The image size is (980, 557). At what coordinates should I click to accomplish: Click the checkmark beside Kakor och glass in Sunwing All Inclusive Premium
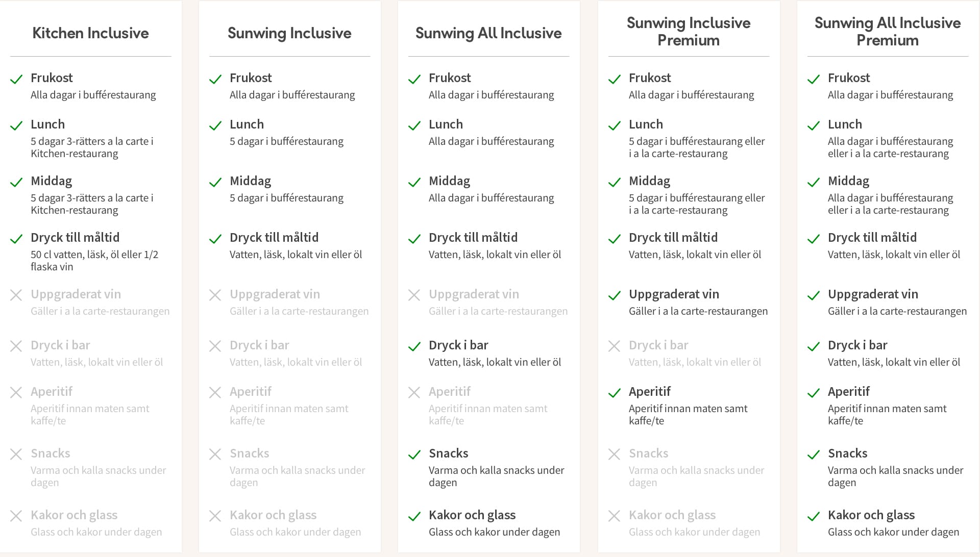point(814,516)
